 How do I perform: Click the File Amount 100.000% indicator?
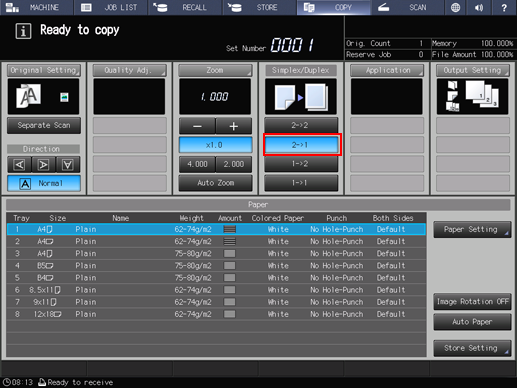point(474,54)
